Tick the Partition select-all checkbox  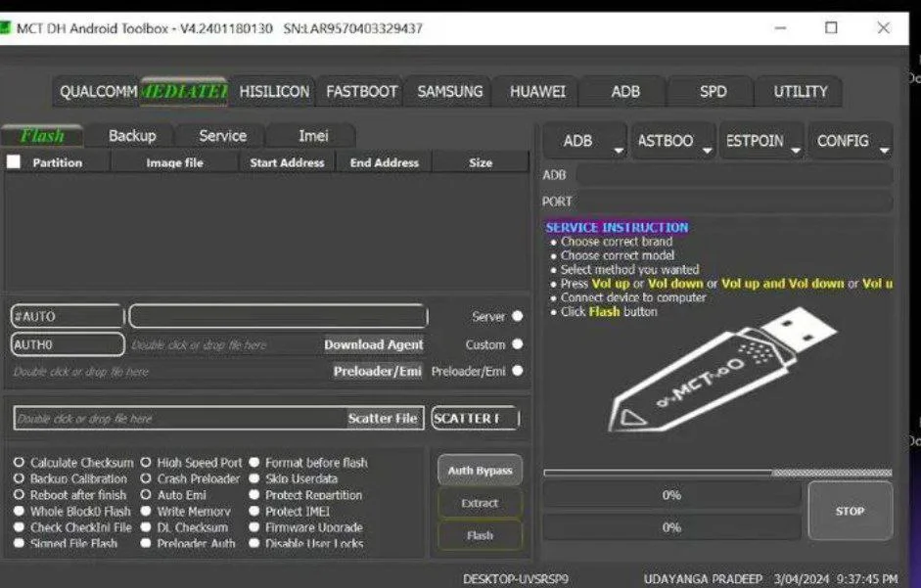click(x=14, y=162)
